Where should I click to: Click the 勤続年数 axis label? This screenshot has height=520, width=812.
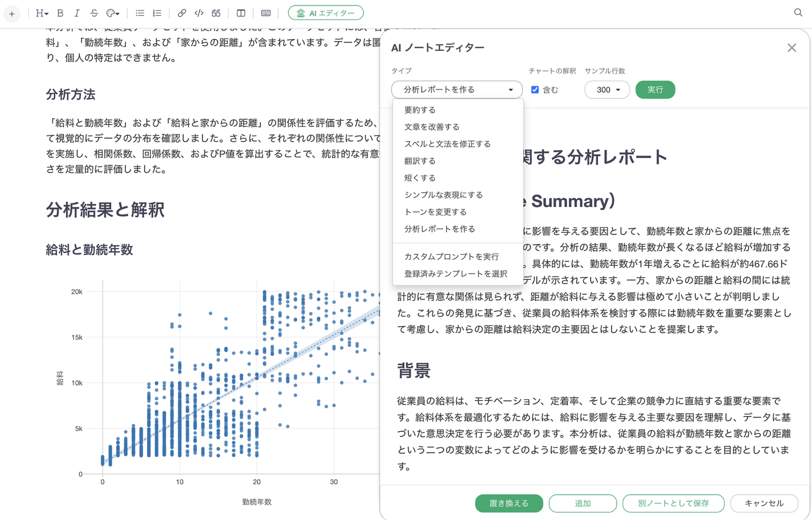[x=257, y=502]
